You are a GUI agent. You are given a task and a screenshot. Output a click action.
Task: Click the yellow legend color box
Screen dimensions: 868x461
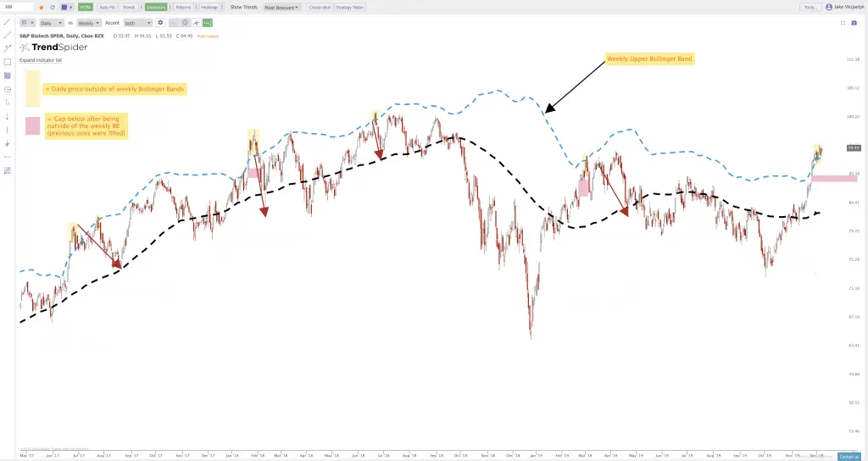(x=33, y=88)
